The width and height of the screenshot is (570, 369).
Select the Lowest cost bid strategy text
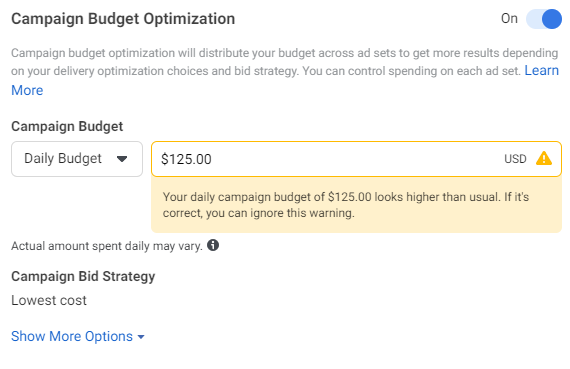[49, 300]
